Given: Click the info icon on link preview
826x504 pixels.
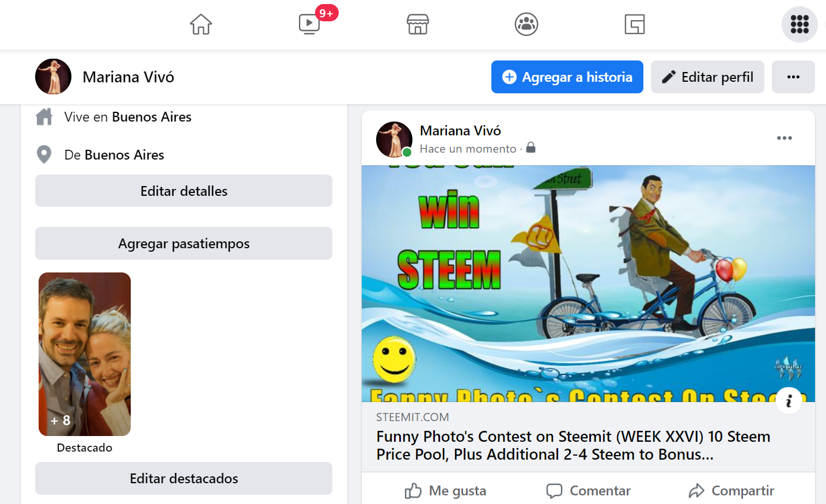Looking at the screenshot, I should tap(789, 401).
